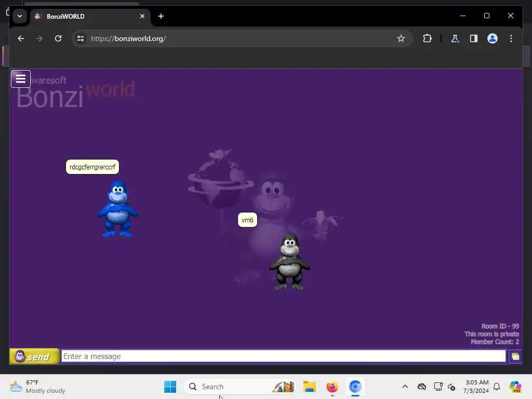Select the BonziWORLD tab

[90, 16]
